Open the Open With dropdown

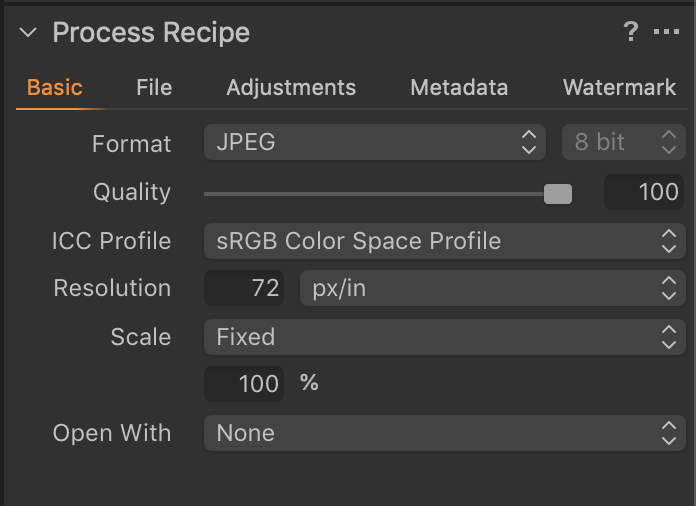tap(444, 433)
